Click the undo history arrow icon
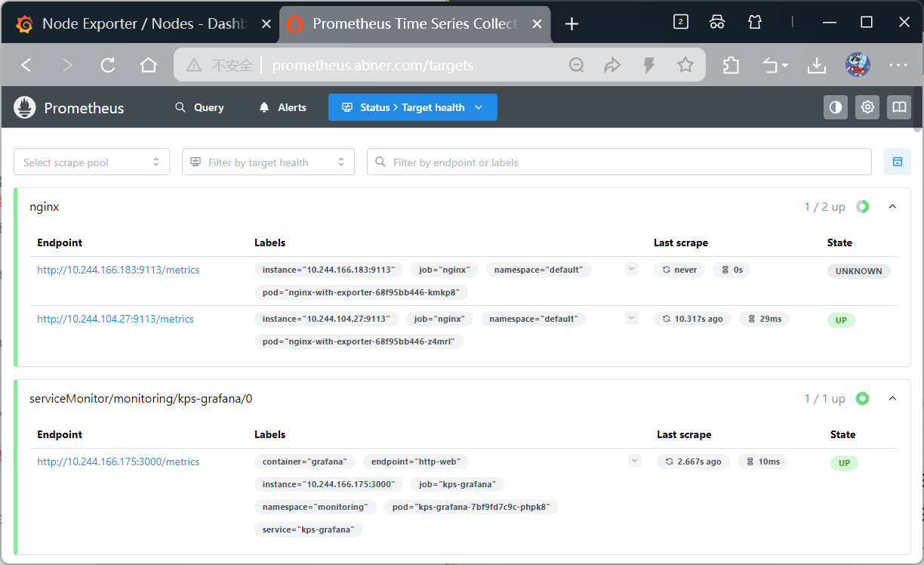The width and height of the screenshot is (924, 565). coord(775,66)
